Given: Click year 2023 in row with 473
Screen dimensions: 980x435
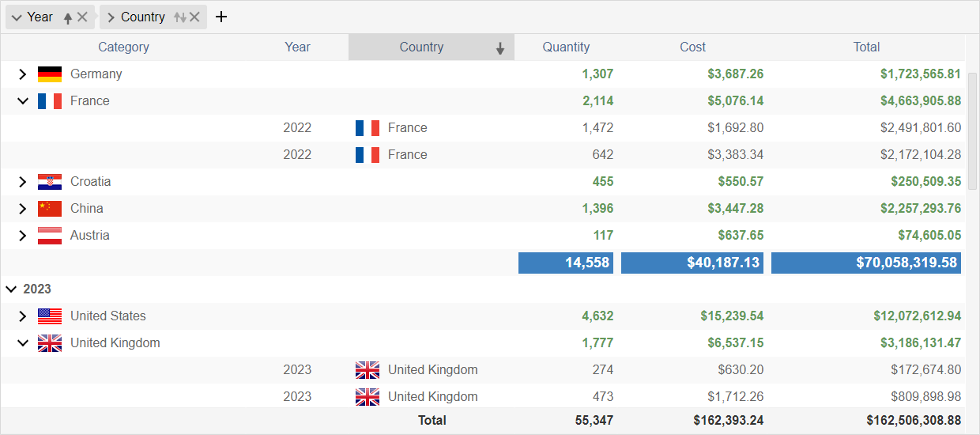Looking at the screenshot, I should tap(297, 397).
